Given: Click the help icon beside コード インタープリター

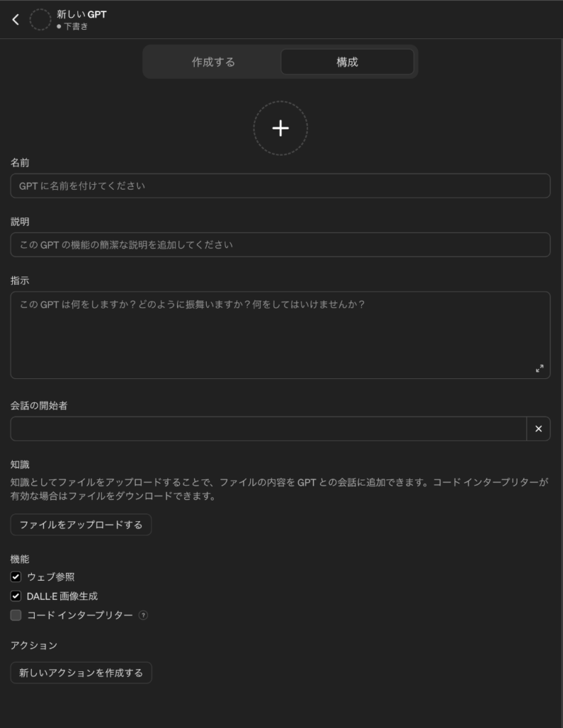Looking at the screenshot, I should [x=144, y=616].
